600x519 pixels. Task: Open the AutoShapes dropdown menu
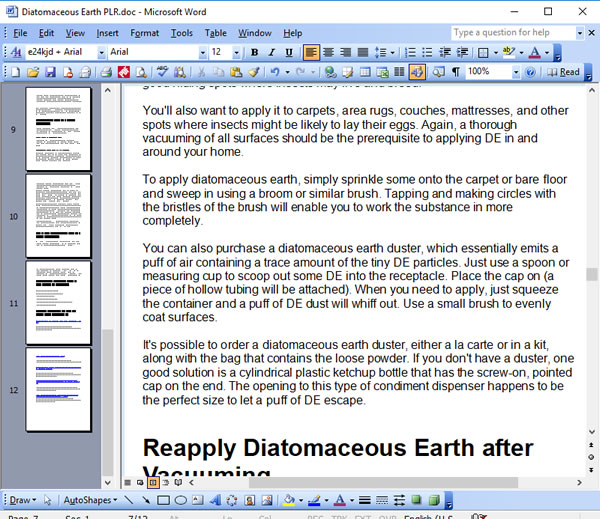tap(90, 500)
